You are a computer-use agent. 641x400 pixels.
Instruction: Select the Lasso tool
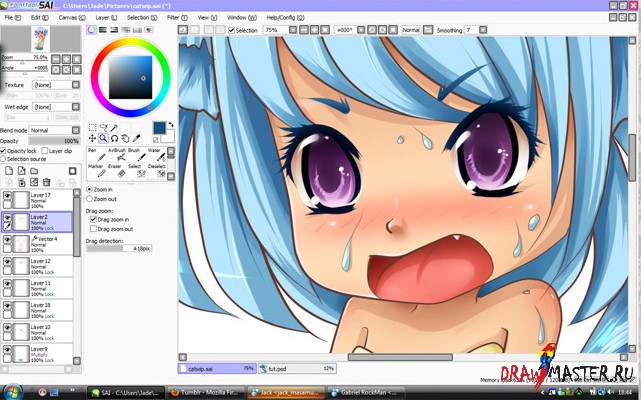click(x=103, y=128)
